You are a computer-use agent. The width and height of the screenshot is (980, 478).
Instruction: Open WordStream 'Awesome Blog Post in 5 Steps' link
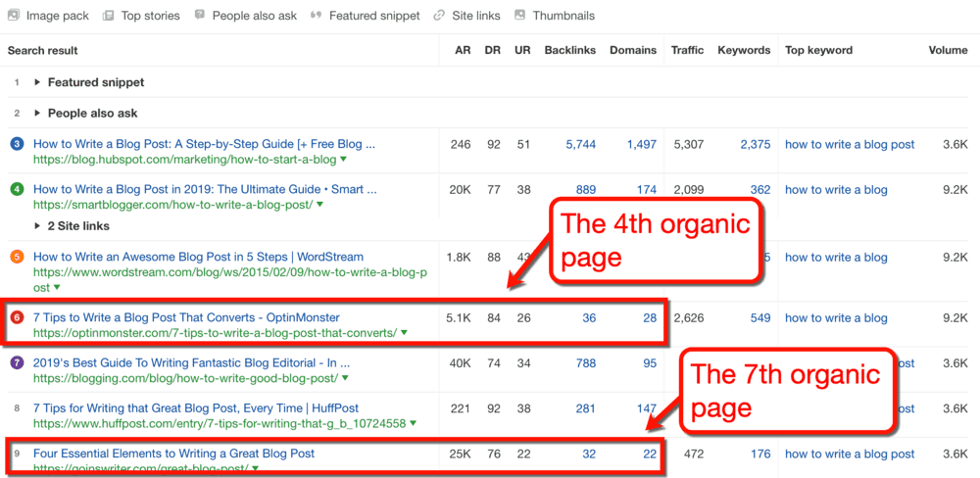(x=198, y=257)
